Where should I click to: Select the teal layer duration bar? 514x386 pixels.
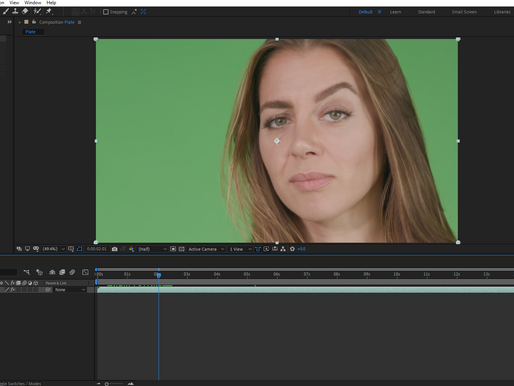coord(305,290)
